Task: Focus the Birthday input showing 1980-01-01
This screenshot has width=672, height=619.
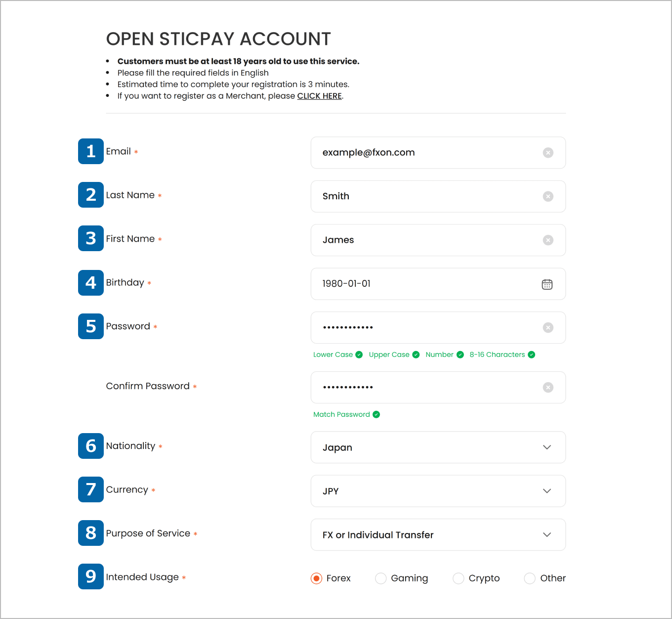Action: point(438,284)
